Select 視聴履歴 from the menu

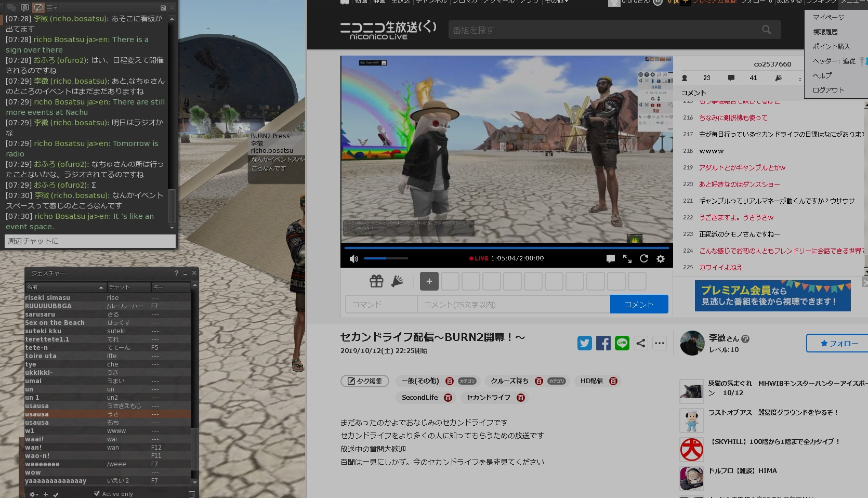[x=825, y=32]
